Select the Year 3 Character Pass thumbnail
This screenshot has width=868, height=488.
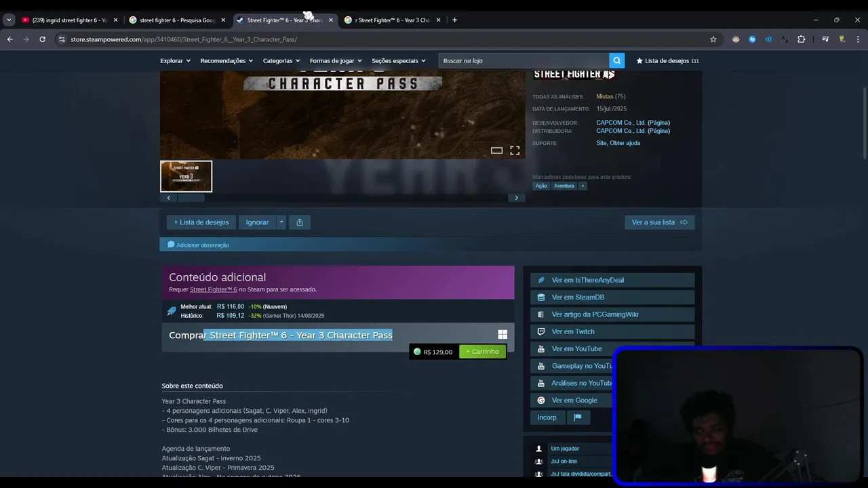tap(186, 176)
